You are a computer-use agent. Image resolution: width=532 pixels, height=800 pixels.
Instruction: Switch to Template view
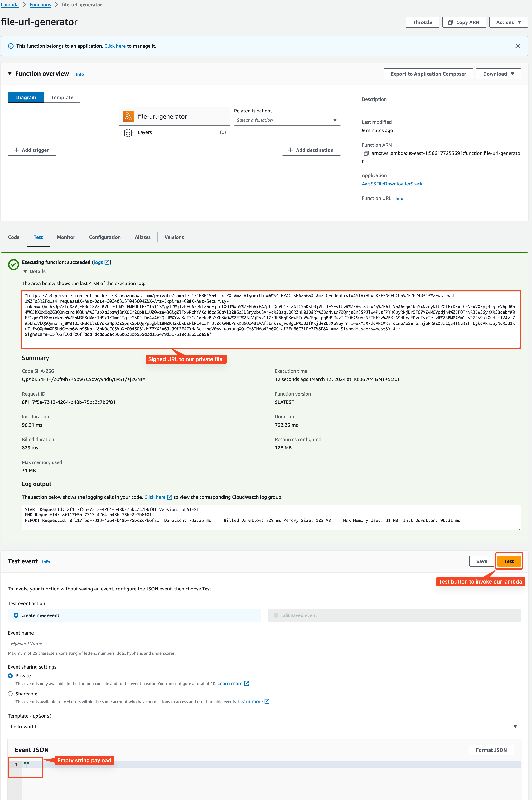[x=62, y=97]
